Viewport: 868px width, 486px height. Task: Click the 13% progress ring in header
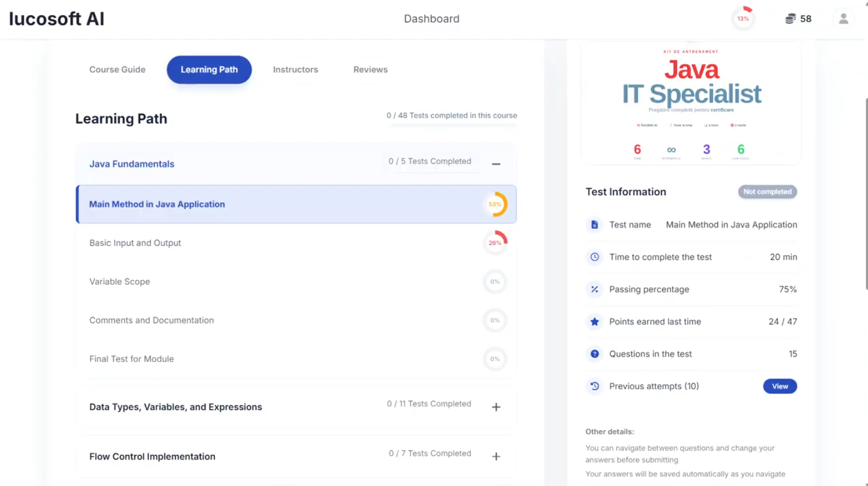pyautogui.click(x=743, y=19)
